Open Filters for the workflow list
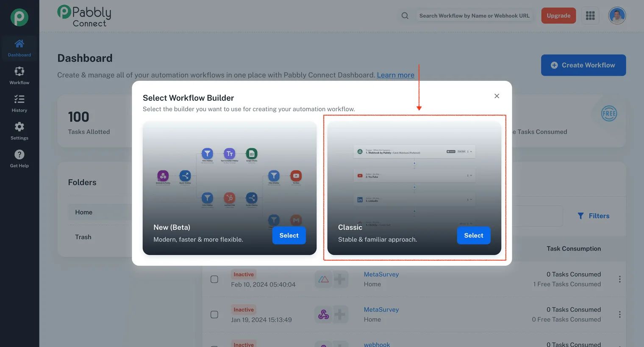The image size is (644, 347). coord(593,216)
